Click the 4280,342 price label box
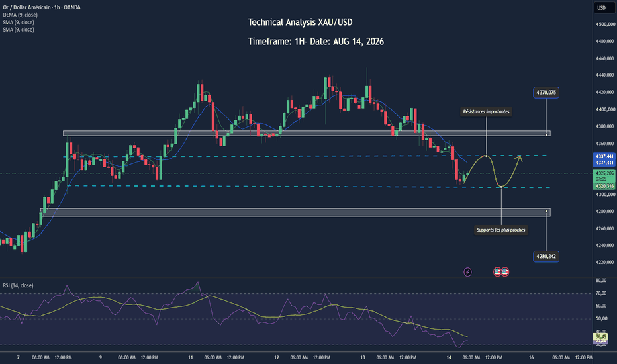 [x=546, y=257]
